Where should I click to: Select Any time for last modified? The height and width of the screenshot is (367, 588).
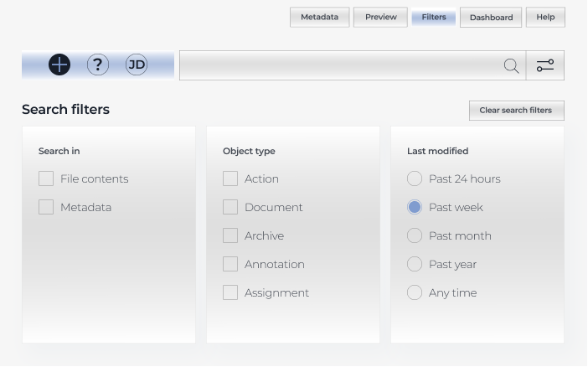415,292
